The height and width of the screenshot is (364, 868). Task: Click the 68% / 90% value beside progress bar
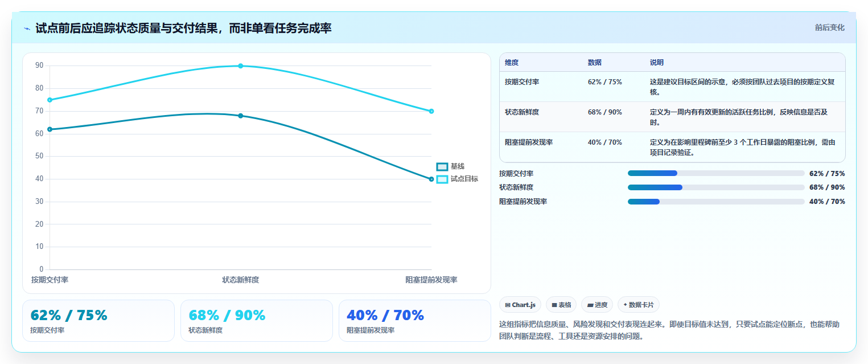tap(827, 187)
